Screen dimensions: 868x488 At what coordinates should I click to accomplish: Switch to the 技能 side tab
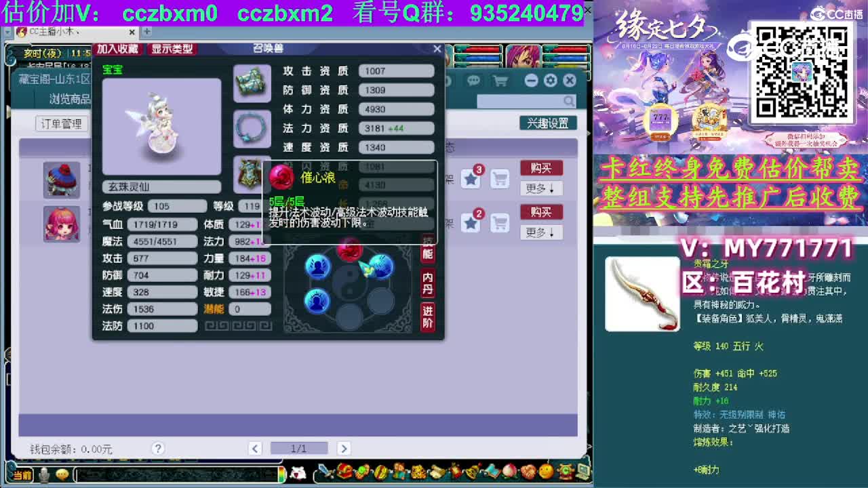tap(428, 248)
